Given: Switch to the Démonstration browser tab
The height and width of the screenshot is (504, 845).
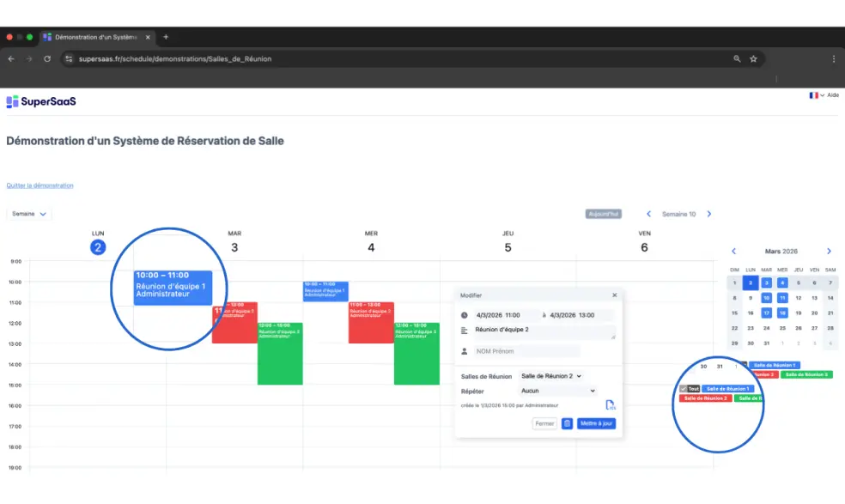Looking at the screenshot, I should (x=94, y=37).
